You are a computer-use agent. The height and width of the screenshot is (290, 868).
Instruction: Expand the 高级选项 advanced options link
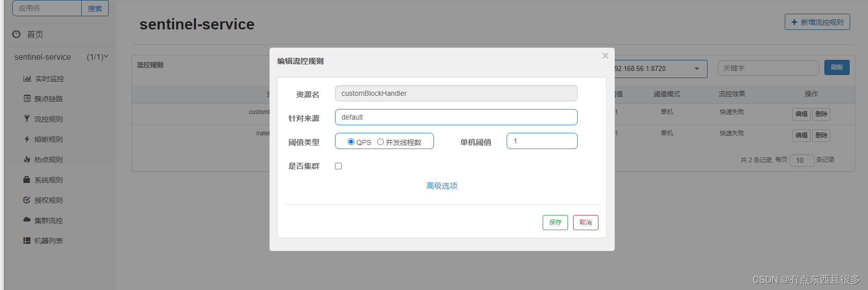coord(442,186)
